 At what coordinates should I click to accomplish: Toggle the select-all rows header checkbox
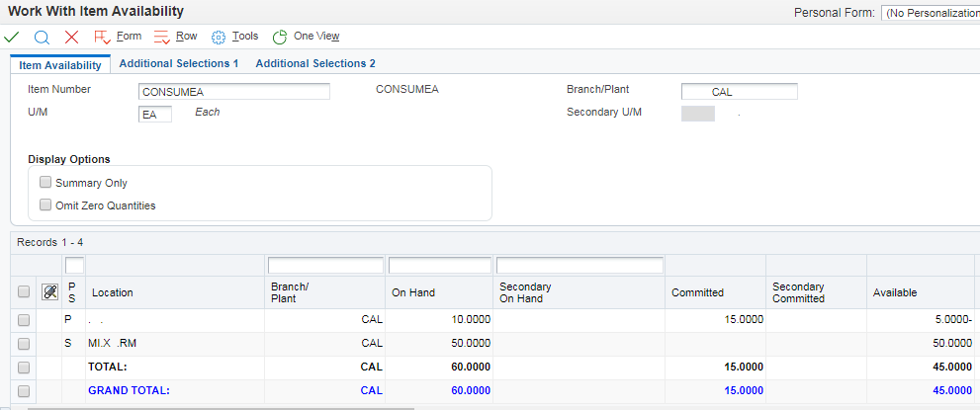click(x=24, y=292)
